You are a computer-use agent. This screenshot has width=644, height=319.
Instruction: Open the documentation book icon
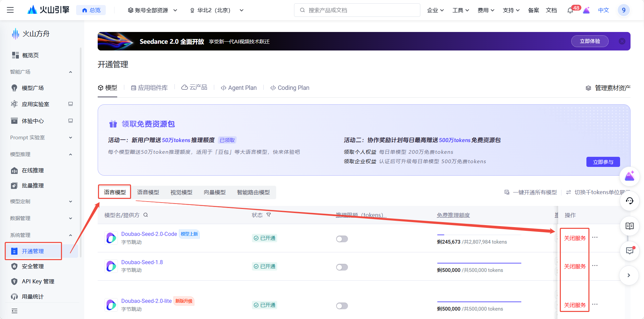tap(629, 226)
